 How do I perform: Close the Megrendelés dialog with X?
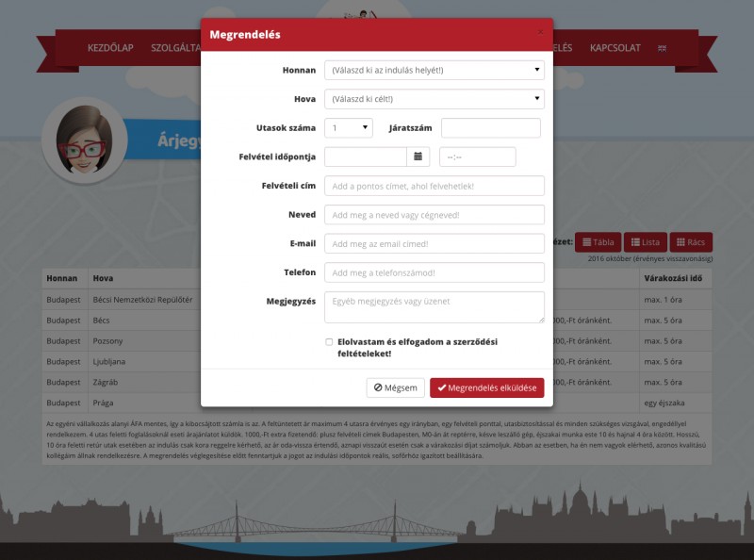point(540,32)
